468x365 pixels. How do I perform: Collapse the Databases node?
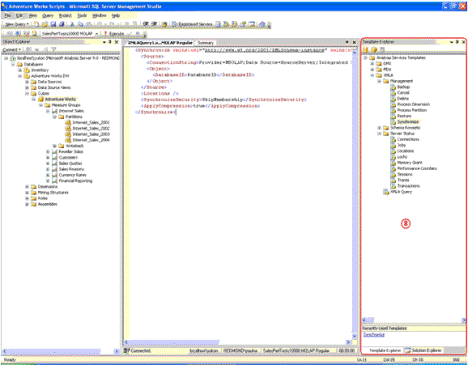[x=13, y=64]
